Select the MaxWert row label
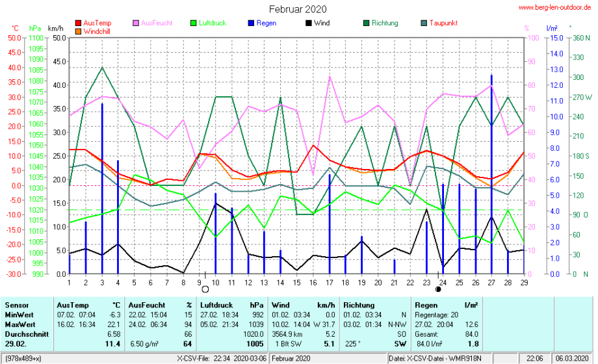Viewport: 598px width, 364px height. tap(21, 324)
